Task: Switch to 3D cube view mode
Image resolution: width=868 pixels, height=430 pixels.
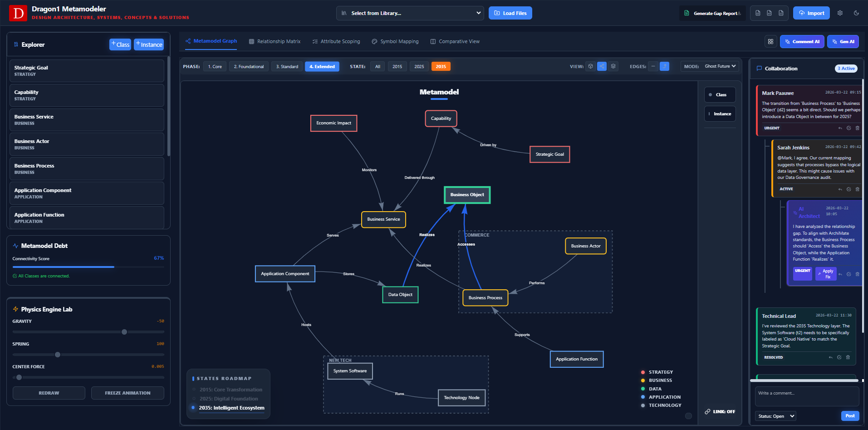Action: point(590,66)
